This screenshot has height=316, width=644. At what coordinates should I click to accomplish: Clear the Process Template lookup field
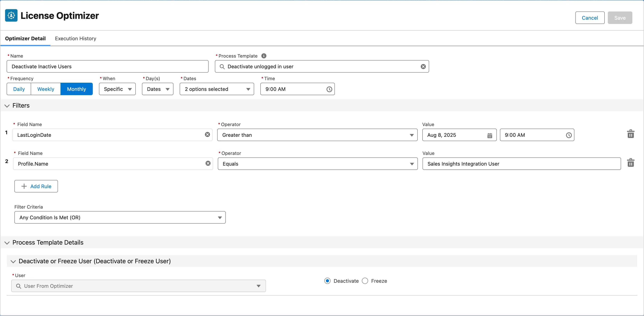click(423, 67)
